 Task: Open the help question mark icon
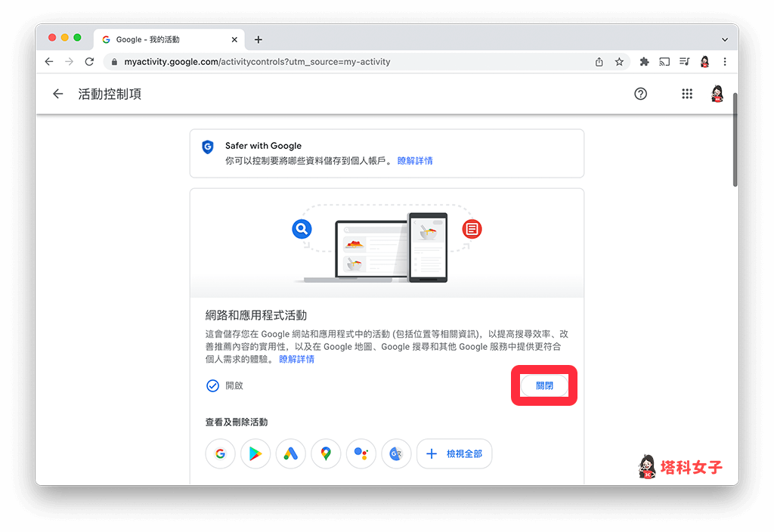(x=640, y=94)
